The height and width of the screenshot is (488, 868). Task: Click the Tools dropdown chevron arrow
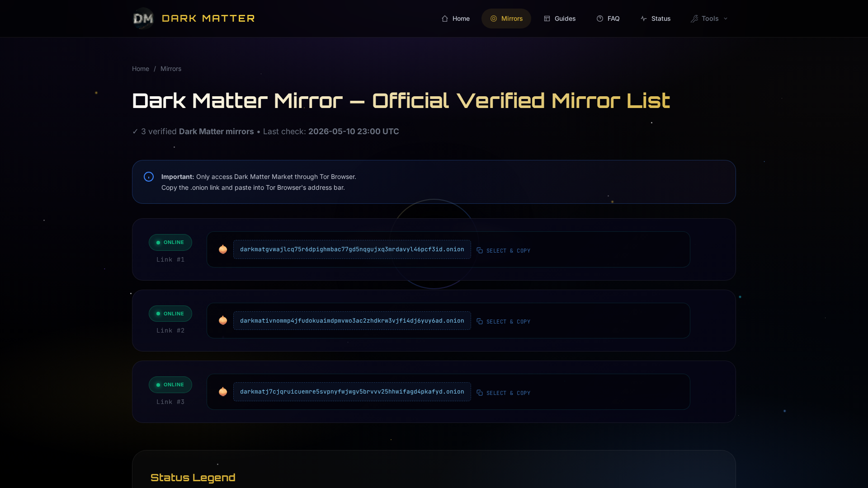(x=726, y=19)
